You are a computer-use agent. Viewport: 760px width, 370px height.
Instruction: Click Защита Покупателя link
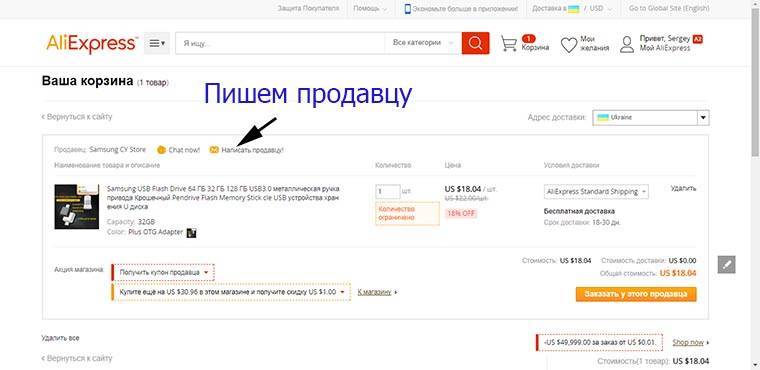(308, 9)
